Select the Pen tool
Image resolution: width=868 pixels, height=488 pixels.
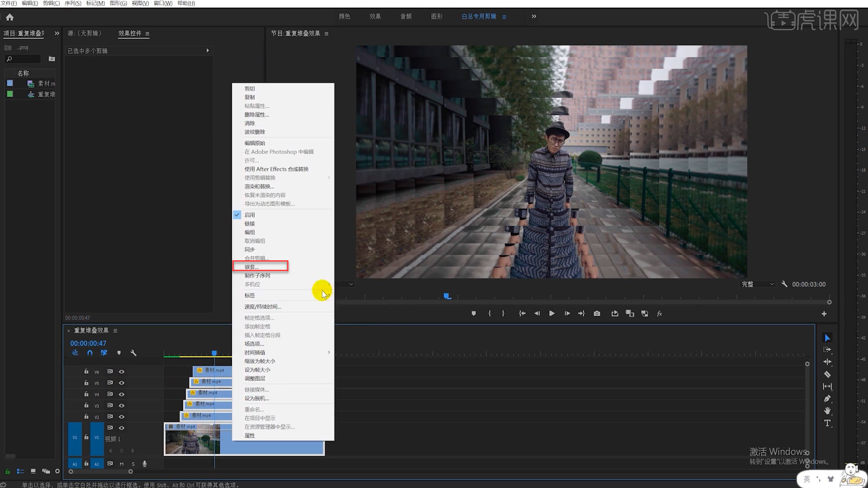tap(827, 399)
